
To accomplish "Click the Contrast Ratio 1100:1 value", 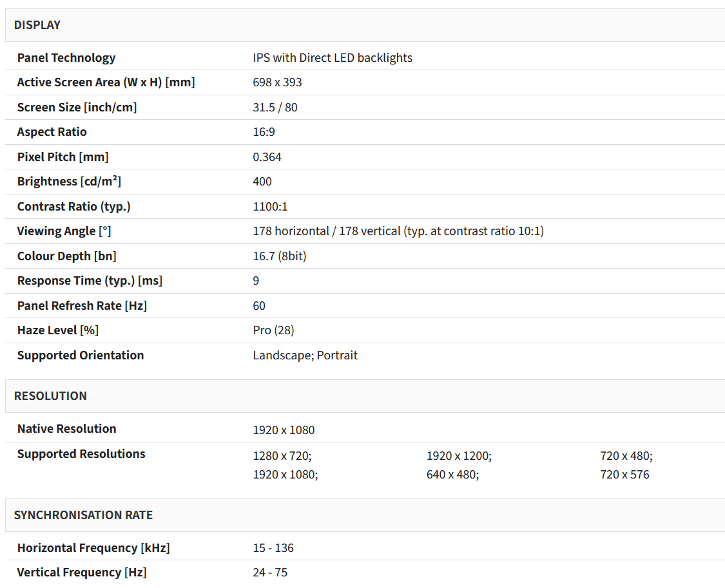I will 270,207.
